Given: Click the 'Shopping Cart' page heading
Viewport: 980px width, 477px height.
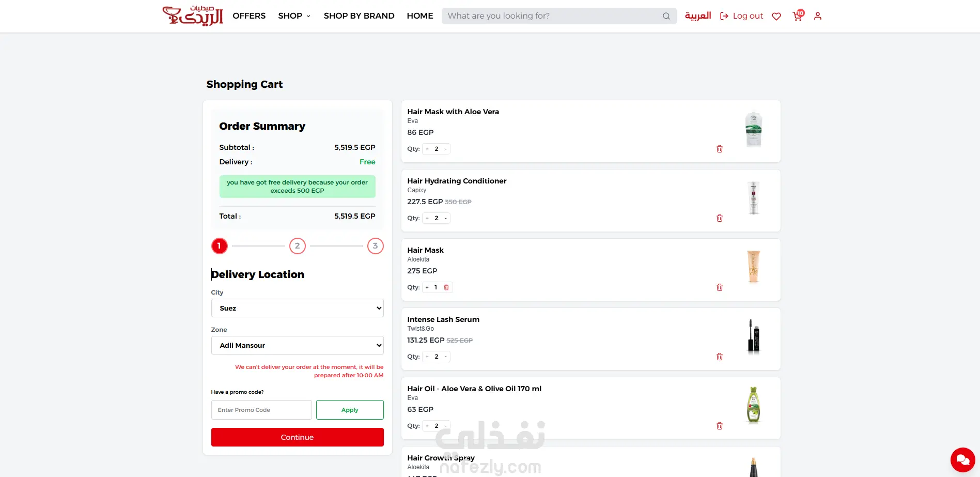Looking at the screenshot, I should (x=244, y=84).
